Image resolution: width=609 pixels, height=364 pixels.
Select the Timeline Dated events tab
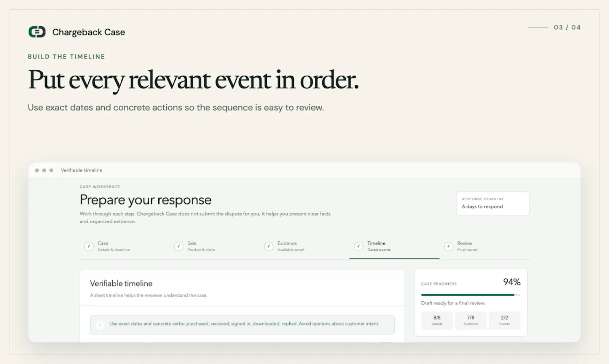(x=394, y=246)
